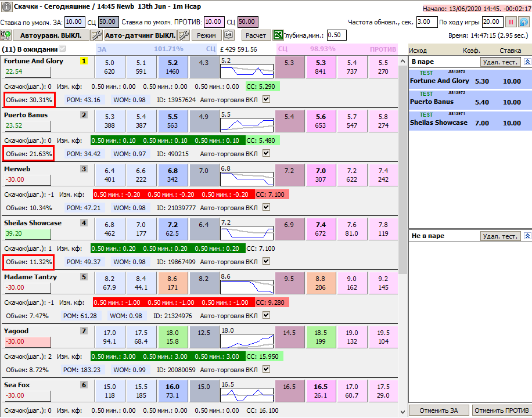
Task: Click the ПРОТИВ СЦ field showing 50.00
Action: click(x=247, y=22)
